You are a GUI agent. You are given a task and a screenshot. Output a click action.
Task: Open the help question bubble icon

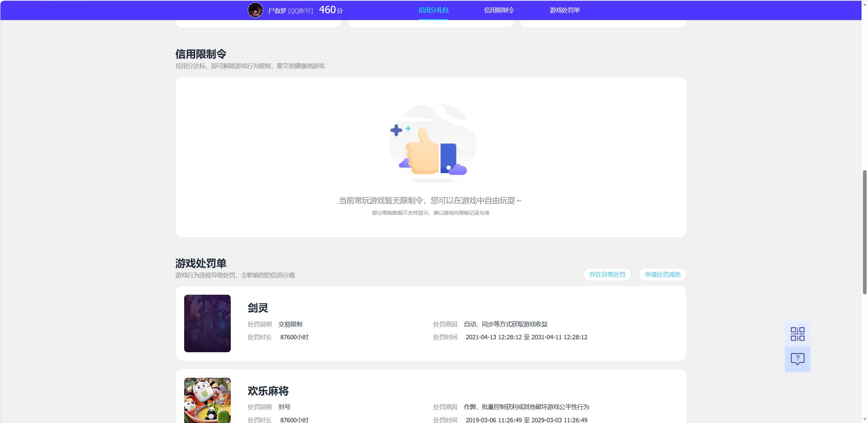point(797,359)
